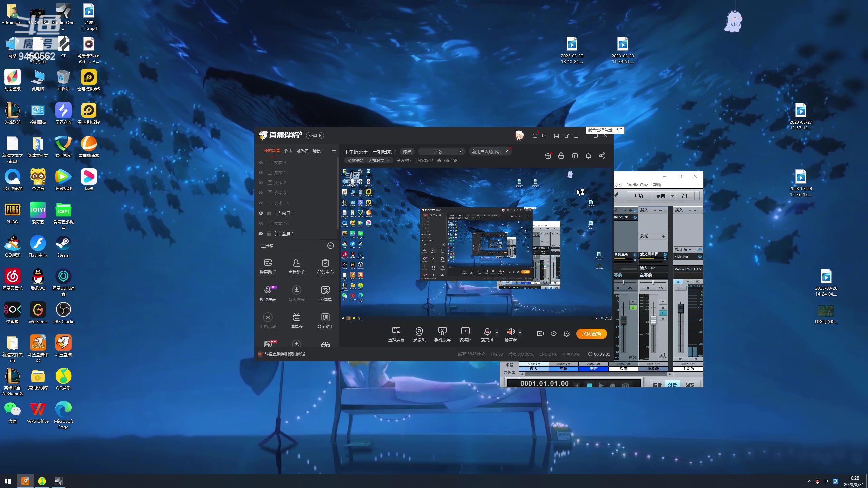Click the 歌词助手 lyrics helper icon
The width and height of the screenshot is (868, 488).
point(325,317)
